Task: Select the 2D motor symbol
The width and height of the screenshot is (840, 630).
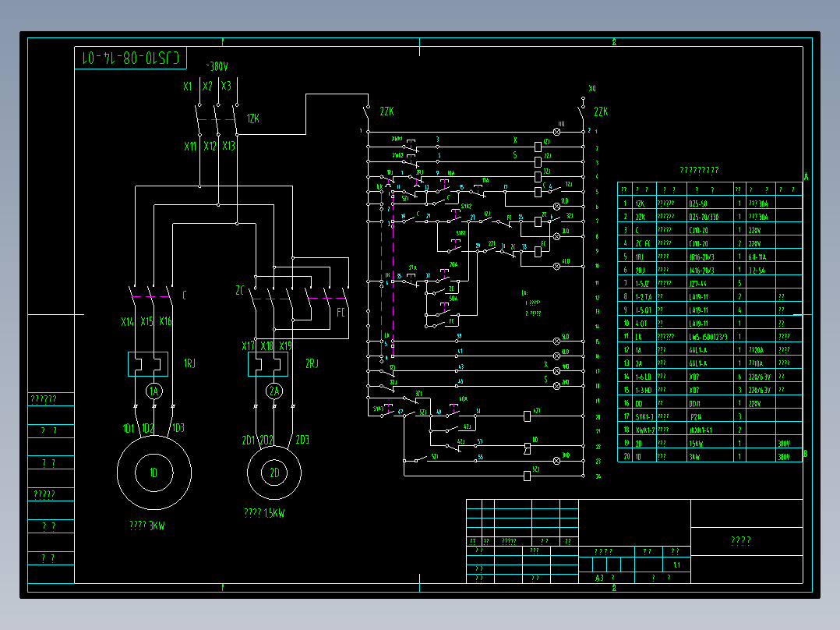Action: click(274, 472)
